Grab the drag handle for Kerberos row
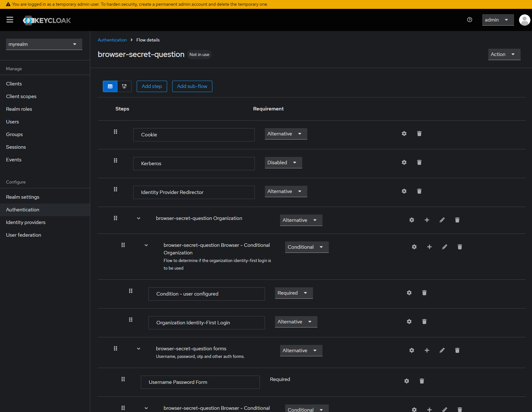Image resolution: width=532 pixels, height=412 pixels. tap(116, 160)
